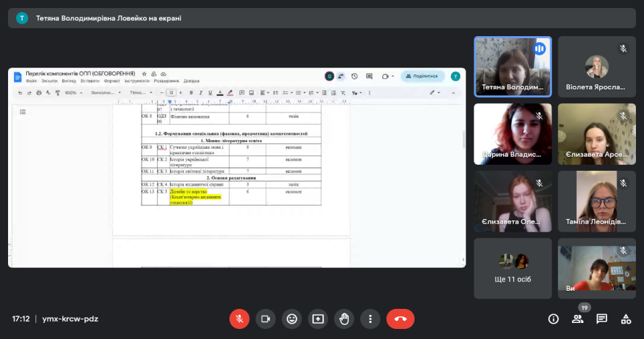Open the three-dot more options menu

[x=370, y=319]
